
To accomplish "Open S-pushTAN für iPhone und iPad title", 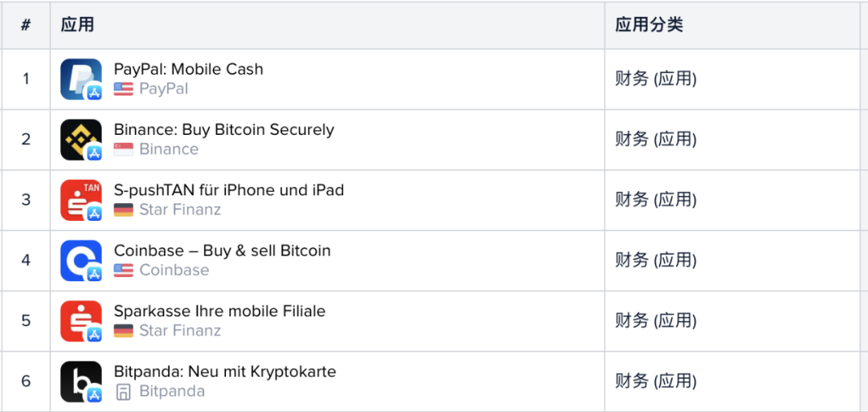I will [x=229, y=190].
